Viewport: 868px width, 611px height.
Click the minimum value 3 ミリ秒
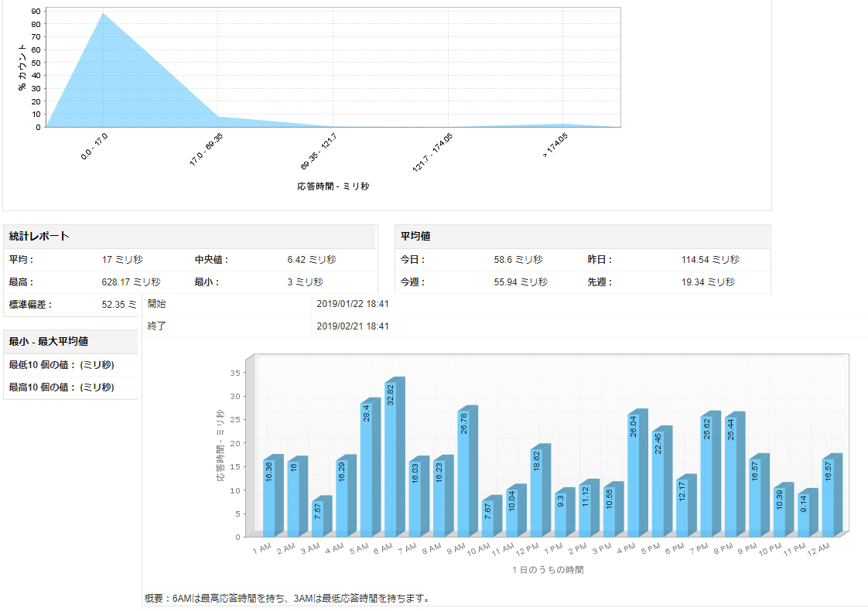(x=305, y=282)
